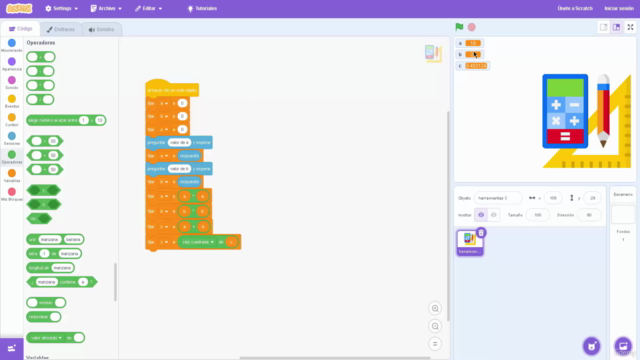Click the Dirección field
Viewport: 640px width, 360px height.
589,215
